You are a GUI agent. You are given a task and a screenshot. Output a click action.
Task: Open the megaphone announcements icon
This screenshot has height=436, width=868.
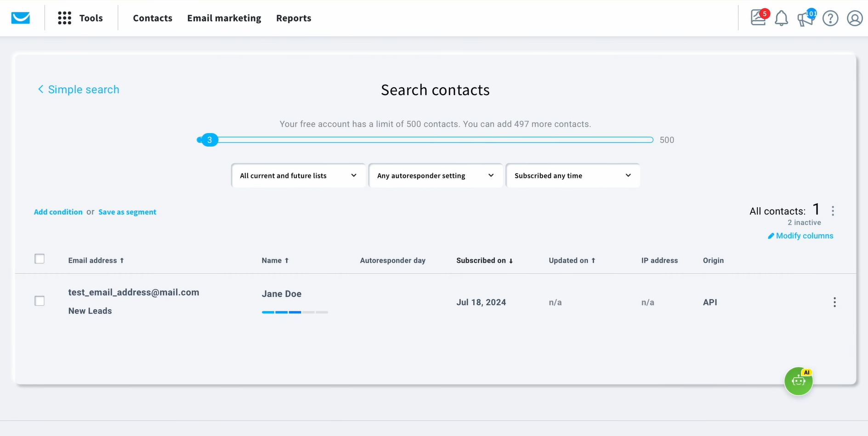(806, 18)
